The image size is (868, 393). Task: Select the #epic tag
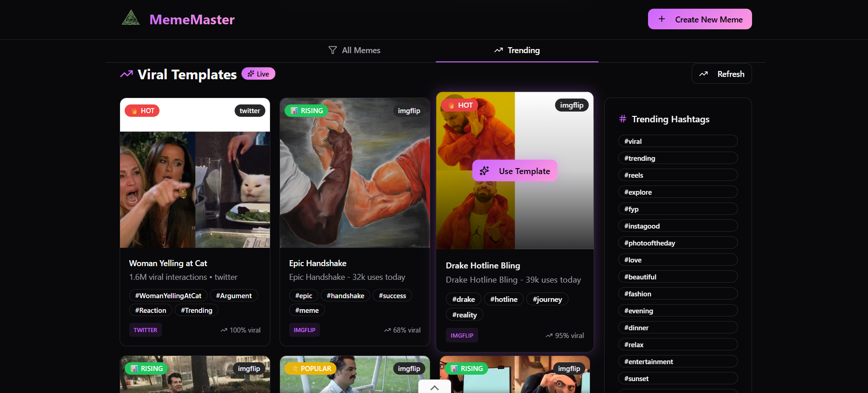click(304, 296)
